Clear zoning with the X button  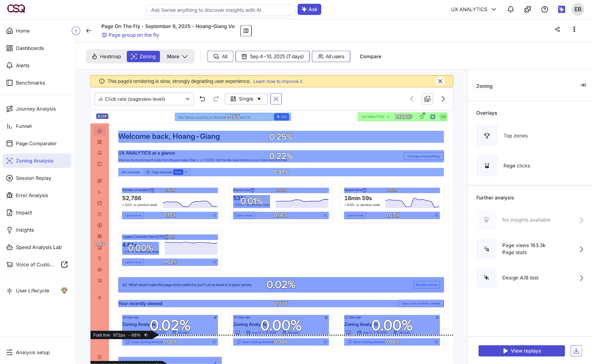click(276, 99)
